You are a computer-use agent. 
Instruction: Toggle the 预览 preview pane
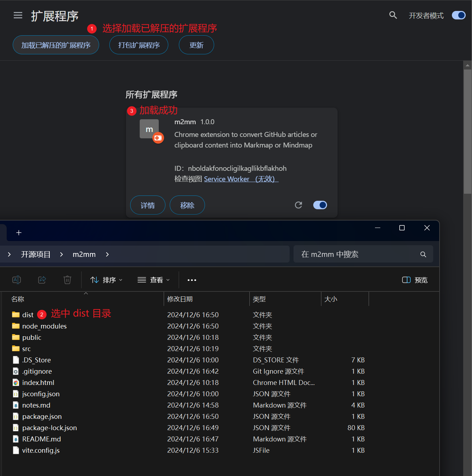point(415,280)
